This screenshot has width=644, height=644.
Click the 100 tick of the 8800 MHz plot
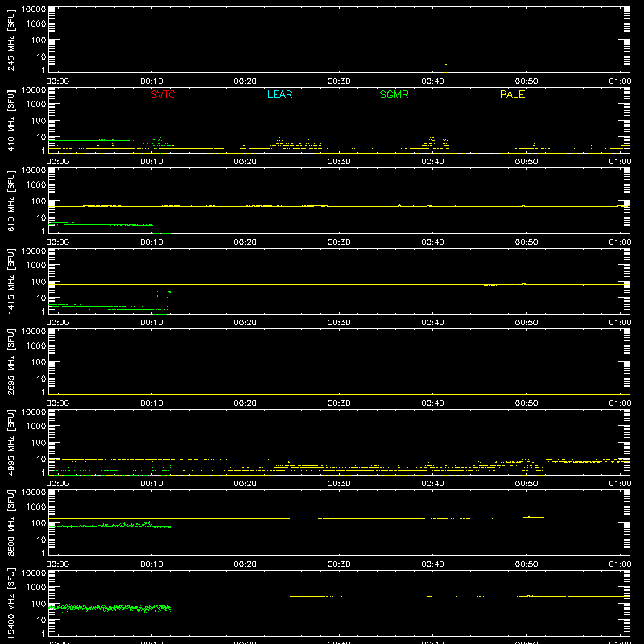[x=39, y=522]
